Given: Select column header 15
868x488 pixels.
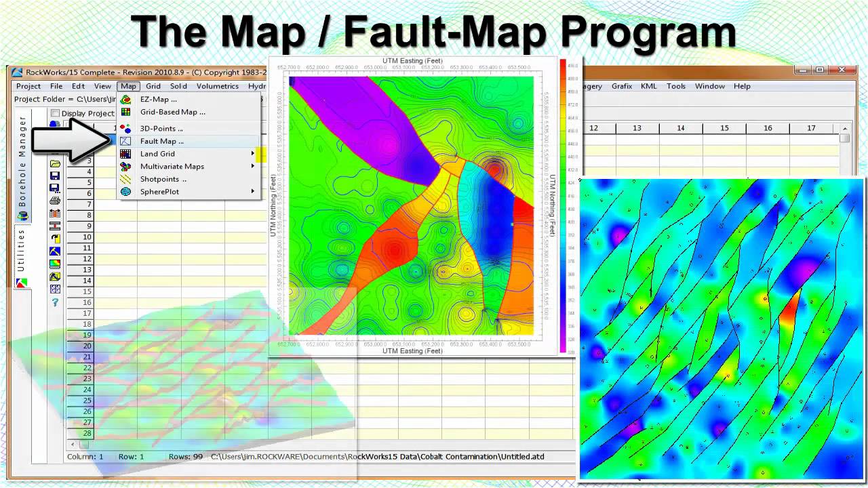Looking at the screenshot, I should pos(724,128).
